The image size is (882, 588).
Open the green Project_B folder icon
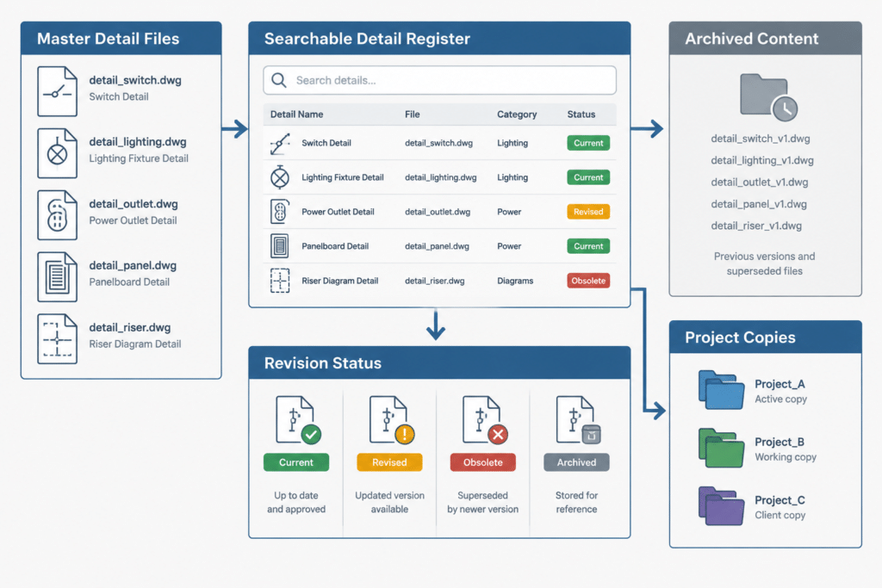(x=721, y=448)
